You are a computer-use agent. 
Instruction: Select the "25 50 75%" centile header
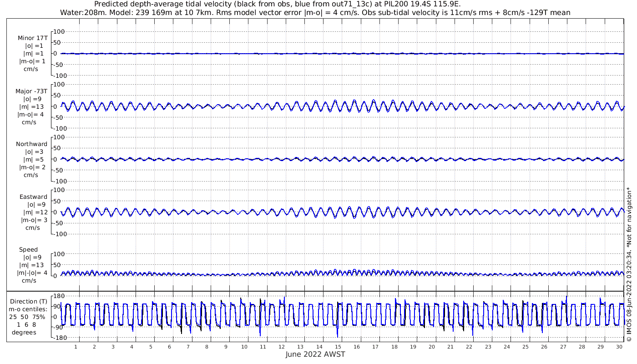(x=28, y=317)
